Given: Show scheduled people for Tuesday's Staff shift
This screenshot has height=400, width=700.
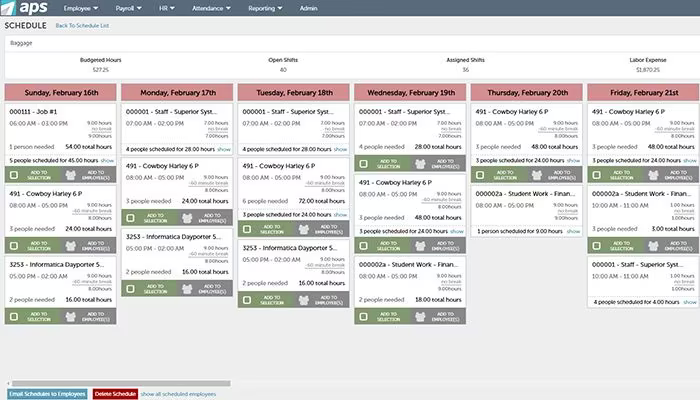Looking at the screenshot, I should pos(341,149).
